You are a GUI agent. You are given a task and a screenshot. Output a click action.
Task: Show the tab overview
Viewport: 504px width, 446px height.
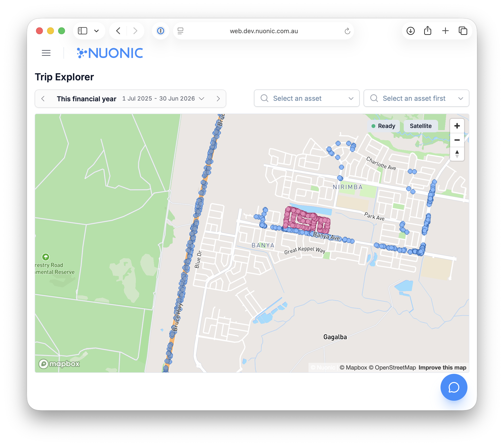(463, 31)
